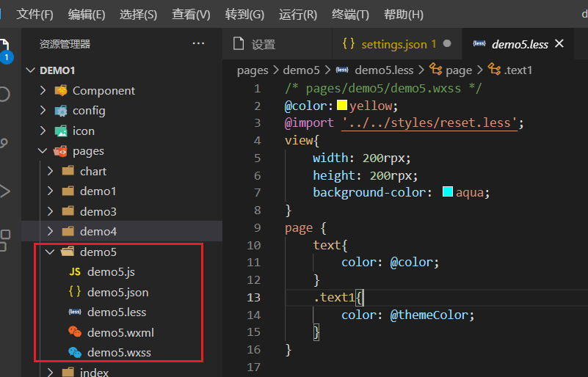588x377 pixels.
Task: Expand the icon folder chevron
Action: pyautogui.click(x=43, y=131)
